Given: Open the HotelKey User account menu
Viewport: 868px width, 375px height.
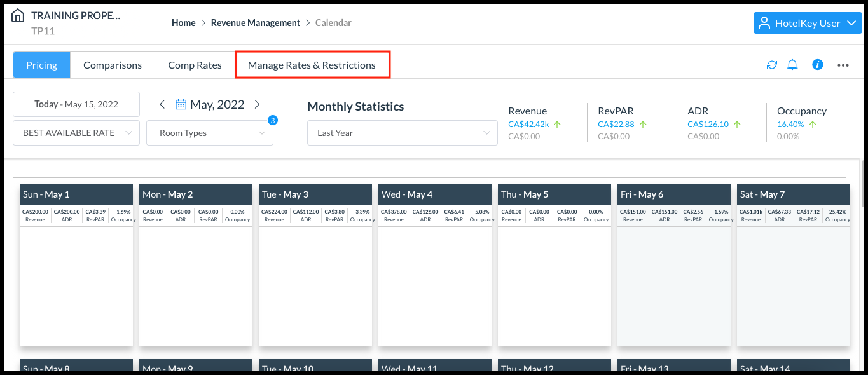Looking at the screenshot, I should [808, 23].
